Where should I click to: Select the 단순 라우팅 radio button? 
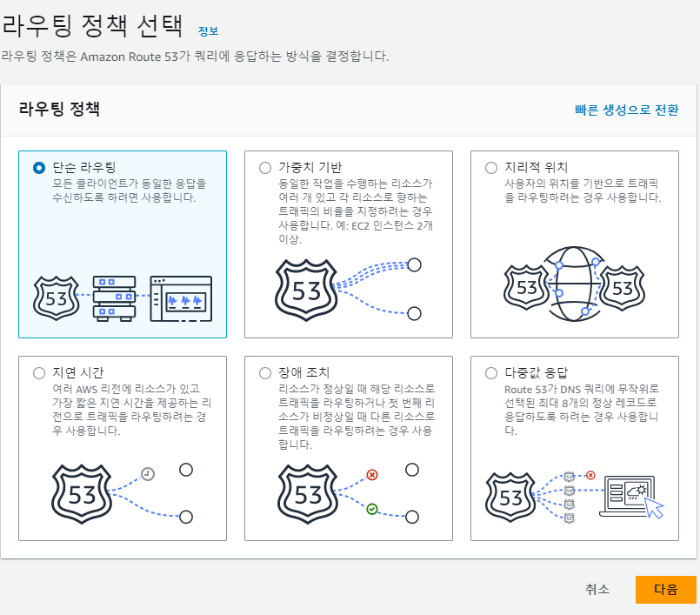tap(39, 168)
